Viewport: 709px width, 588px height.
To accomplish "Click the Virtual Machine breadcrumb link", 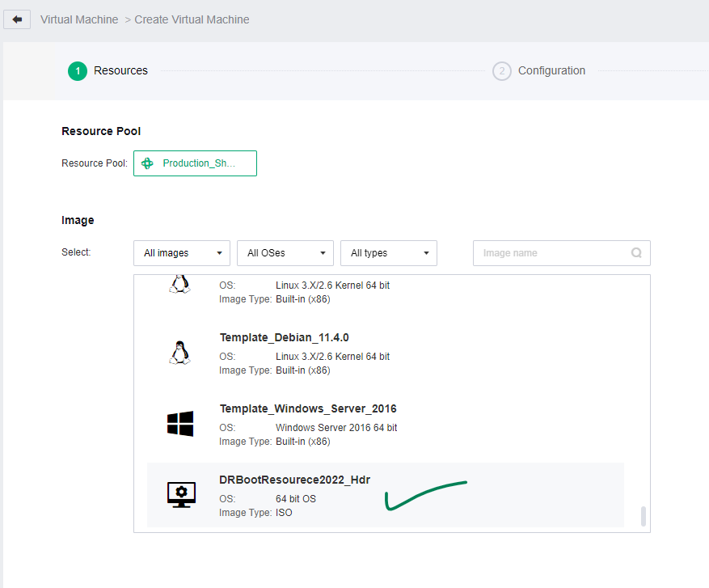I will tap(79, 19).
